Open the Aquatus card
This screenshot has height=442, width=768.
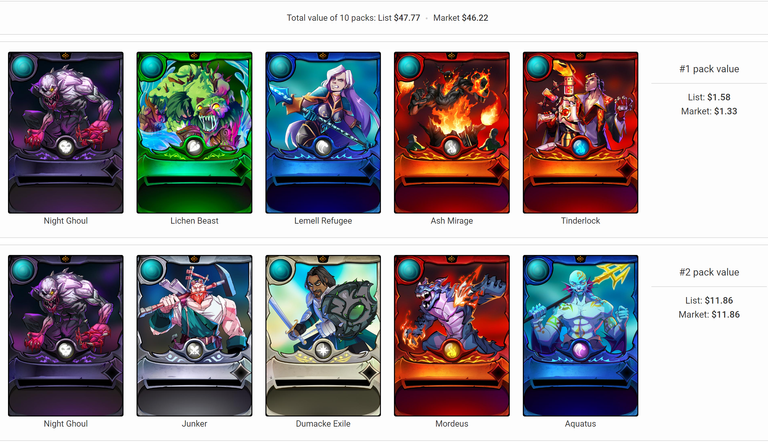(580, 336)
